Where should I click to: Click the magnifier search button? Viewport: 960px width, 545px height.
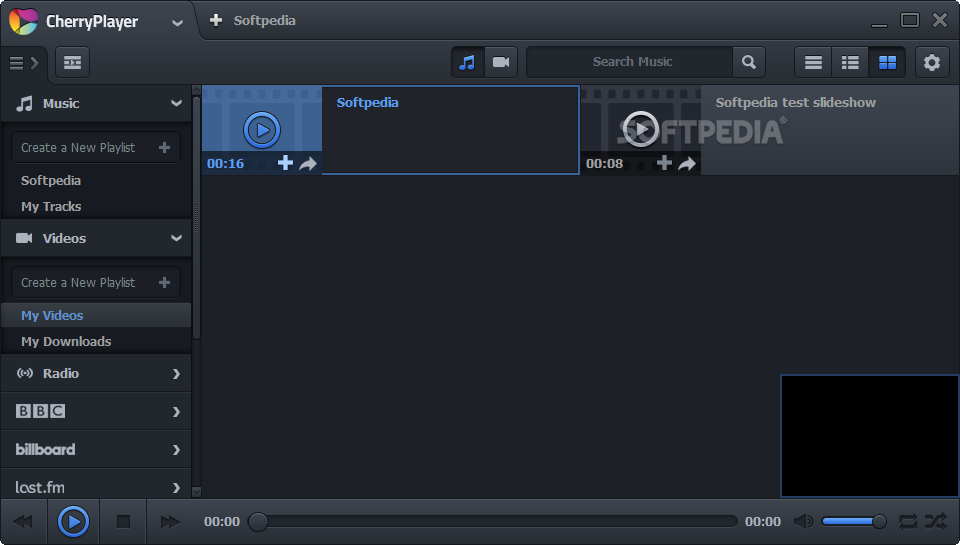click(749, 62)
